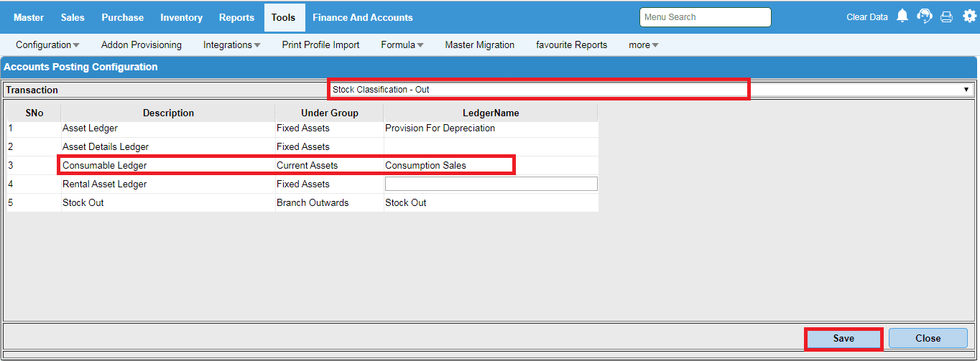Open the Master menu
This screenshot has width=980, height=361.
[29, 17]
